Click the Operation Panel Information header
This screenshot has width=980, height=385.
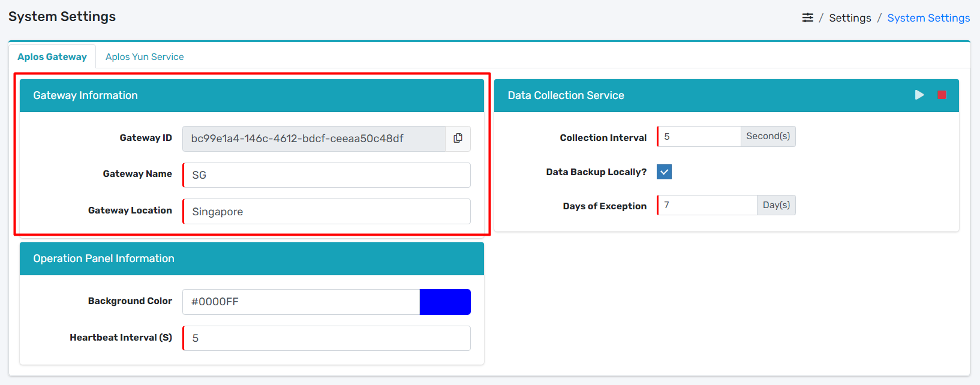point(104,258)
